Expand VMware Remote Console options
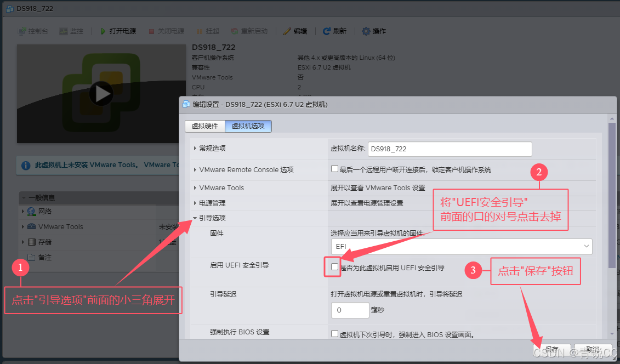Image resolution: width=620 pixels, height=364 pixels. (195, 169)
